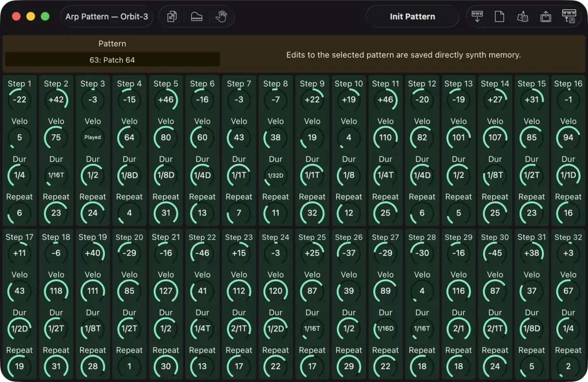588x382 pixels.
Task: Click the Step 11 Velo knob showing 110
Action: pyautogui.click(x=386, y=137)
